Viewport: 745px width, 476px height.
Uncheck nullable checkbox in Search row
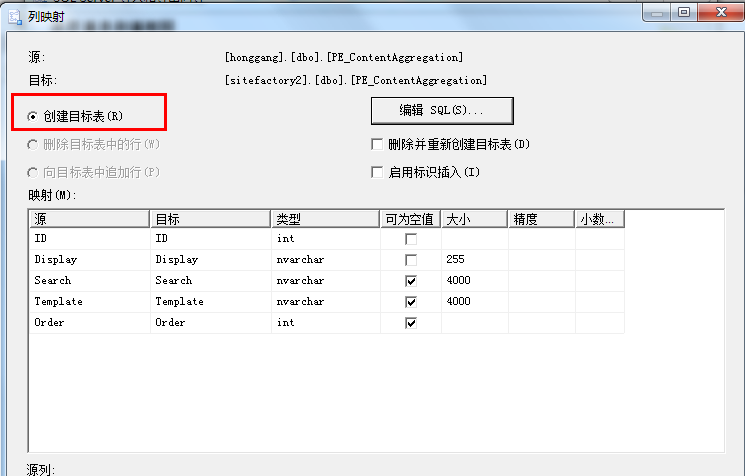(x=411, y=281)
